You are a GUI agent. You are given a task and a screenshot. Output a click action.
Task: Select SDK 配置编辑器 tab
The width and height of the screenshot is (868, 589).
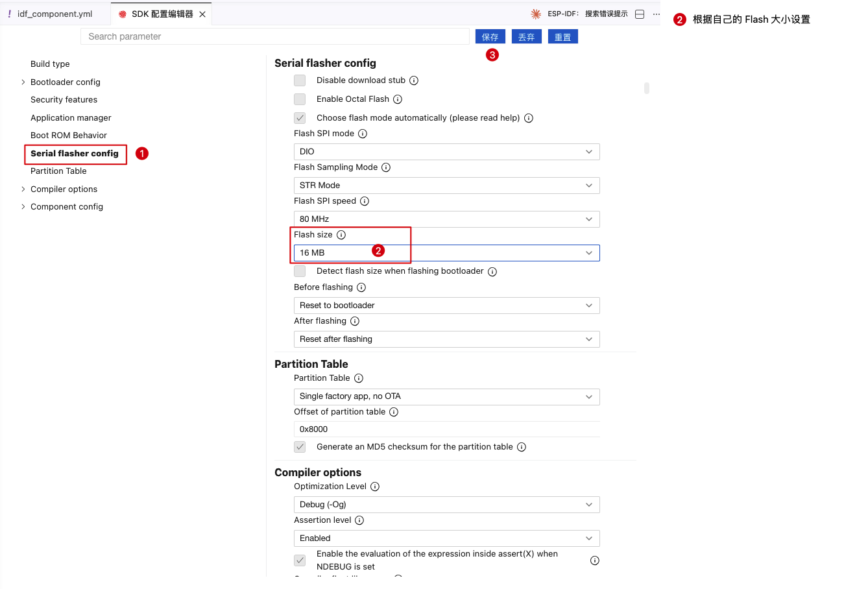tap(162, 14)
